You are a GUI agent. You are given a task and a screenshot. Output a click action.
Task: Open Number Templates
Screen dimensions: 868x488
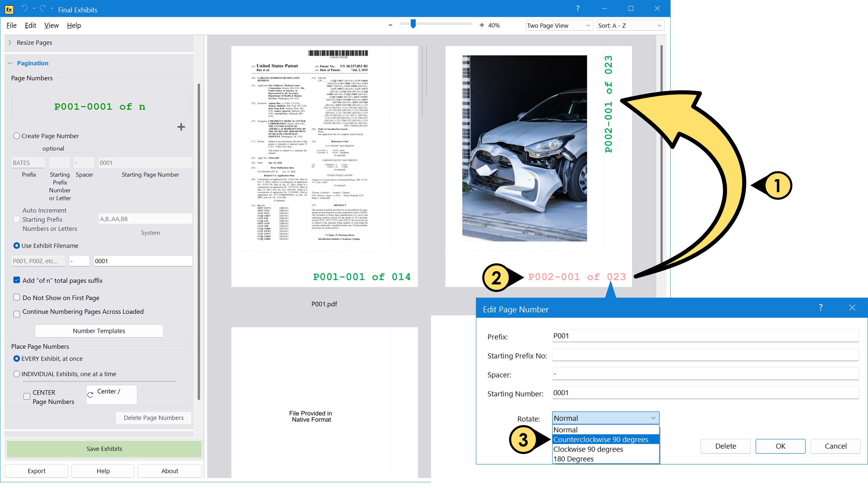99,331
